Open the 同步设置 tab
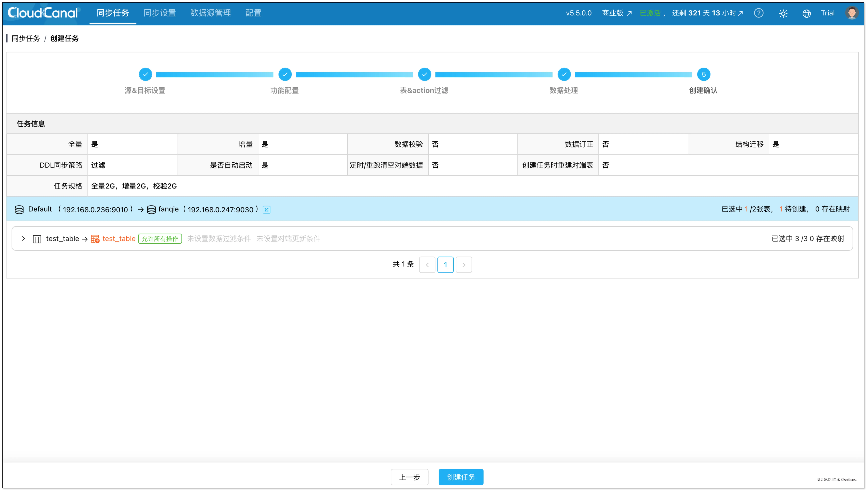The width and height of the screenshot is (868, 492). 160,13
